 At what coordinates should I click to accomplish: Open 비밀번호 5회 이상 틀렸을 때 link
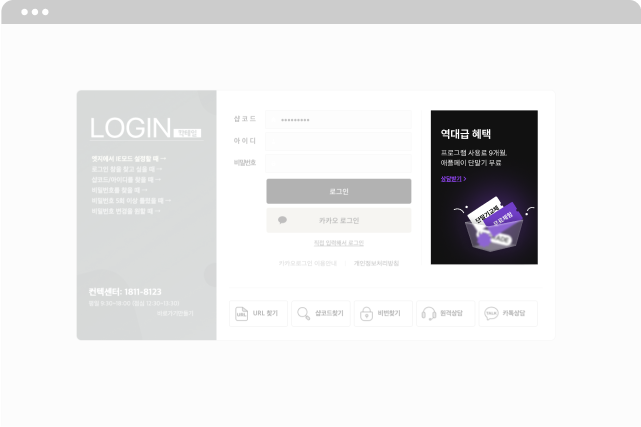[131, 201]
